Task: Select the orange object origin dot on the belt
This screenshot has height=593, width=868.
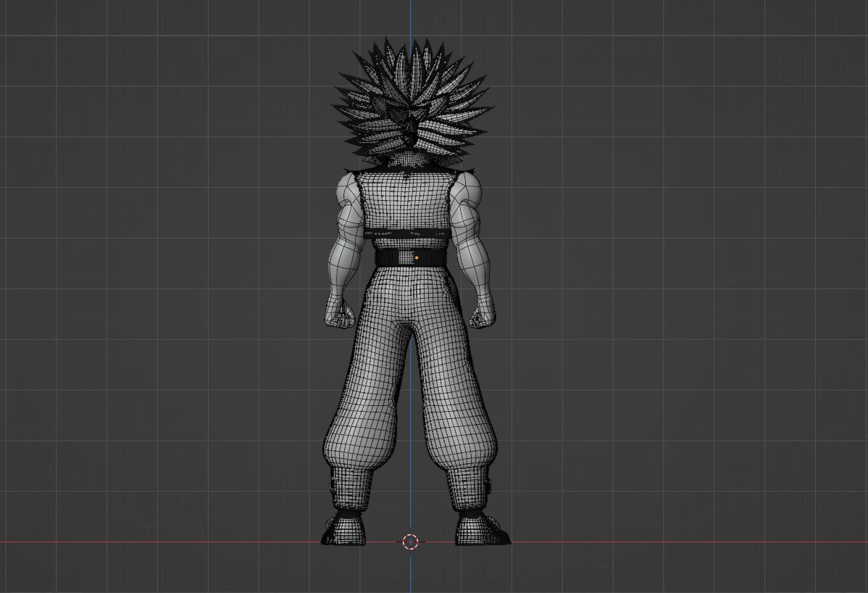Action: tap(417, 258)
